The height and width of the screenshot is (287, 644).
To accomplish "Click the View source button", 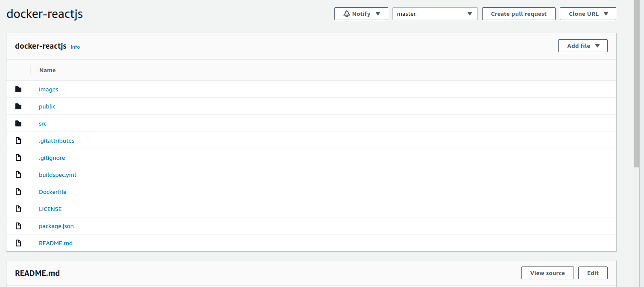I will 547,273.
